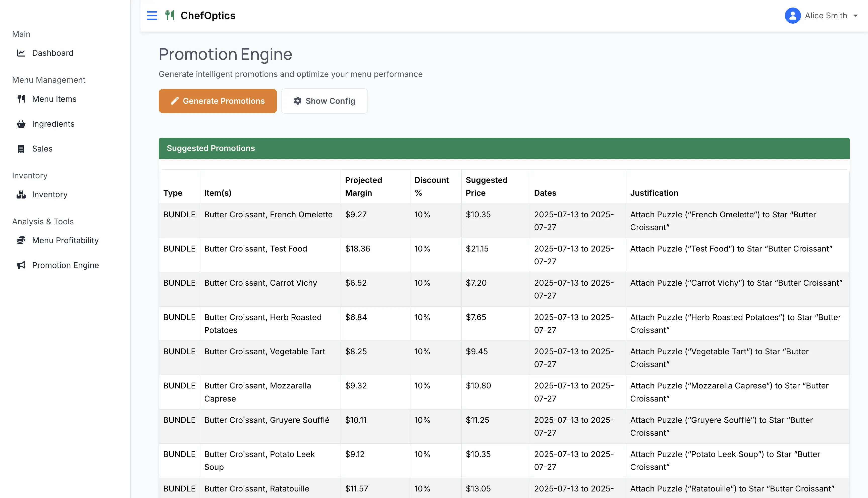Click the Menu Profitability coins icon
This screenshot has width=868, height=498.
tap(21, 240)
